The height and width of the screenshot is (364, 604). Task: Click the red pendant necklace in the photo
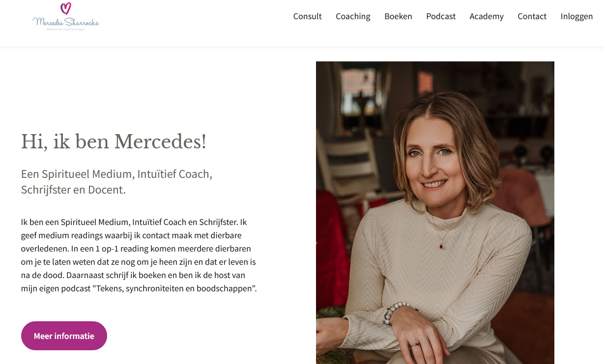[441, 245]
